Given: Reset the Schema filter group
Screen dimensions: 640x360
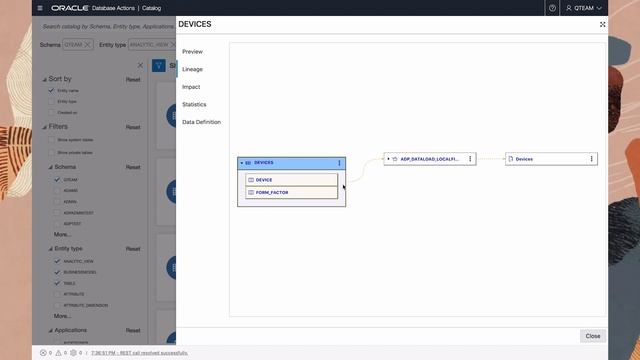Looking at the screenshot, I should tap(133, 167).
